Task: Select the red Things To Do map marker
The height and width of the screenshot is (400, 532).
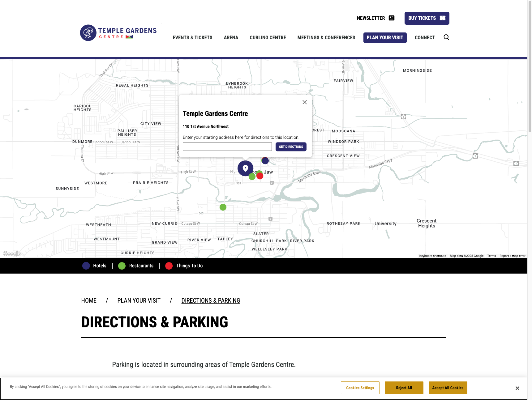Action: 260,176
